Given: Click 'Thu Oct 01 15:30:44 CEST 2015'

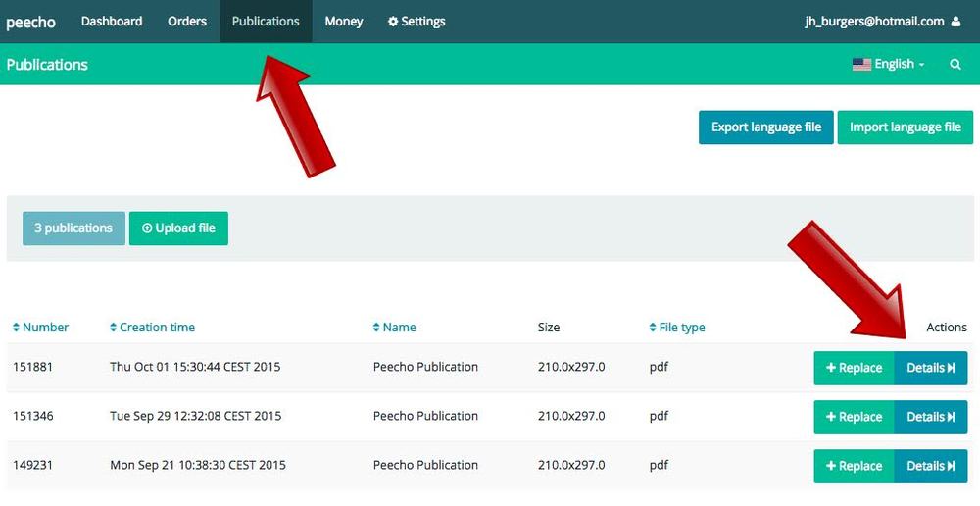Looking at the screenshot, I should (195, 367).
